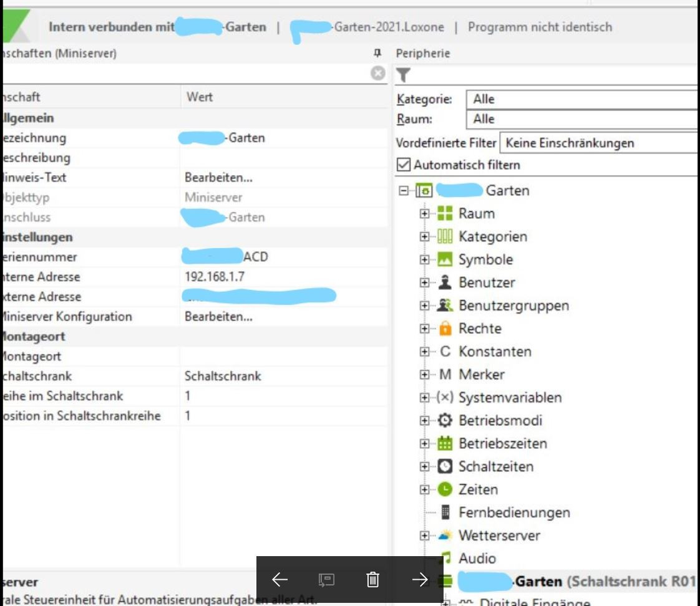700x606 pixels.
Task: Select Digitale Eingänge tree row
Action: point(535,602)
